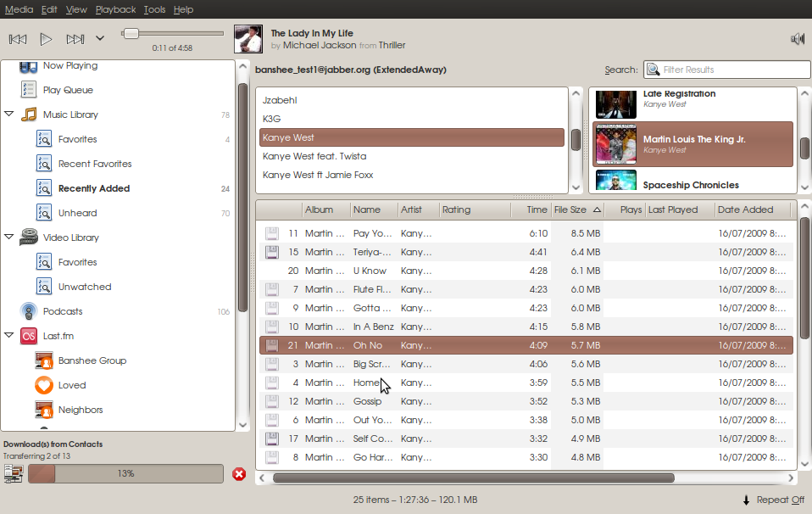Viewport: 812px width, 514px height.
Task: Click the Music Library note icon
Action: (29, 115)
